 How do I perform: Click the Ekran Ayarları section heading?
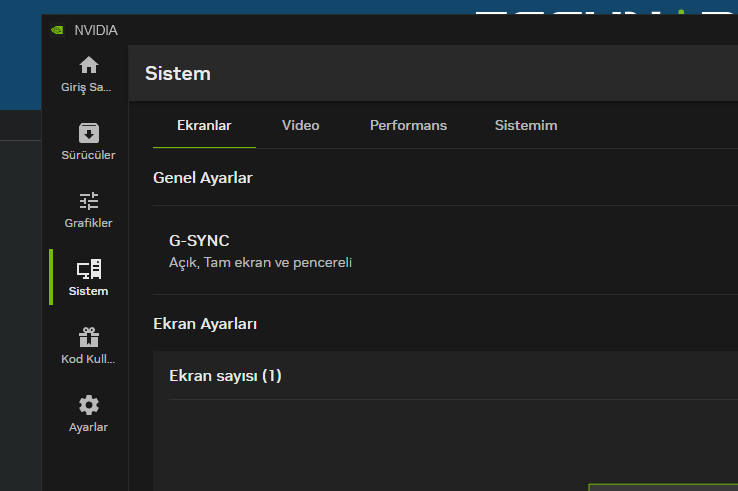205,324
